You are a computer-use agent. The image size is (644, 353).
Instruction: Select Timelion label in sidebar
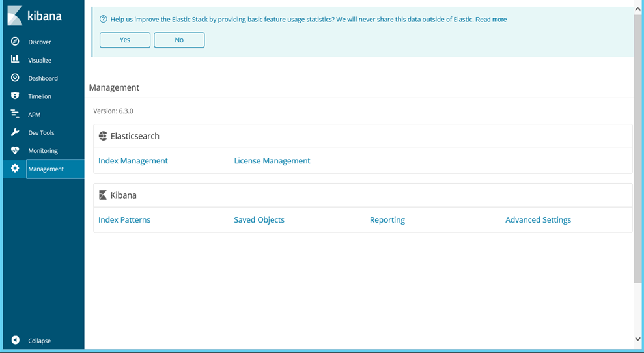[x=40, y=96]
